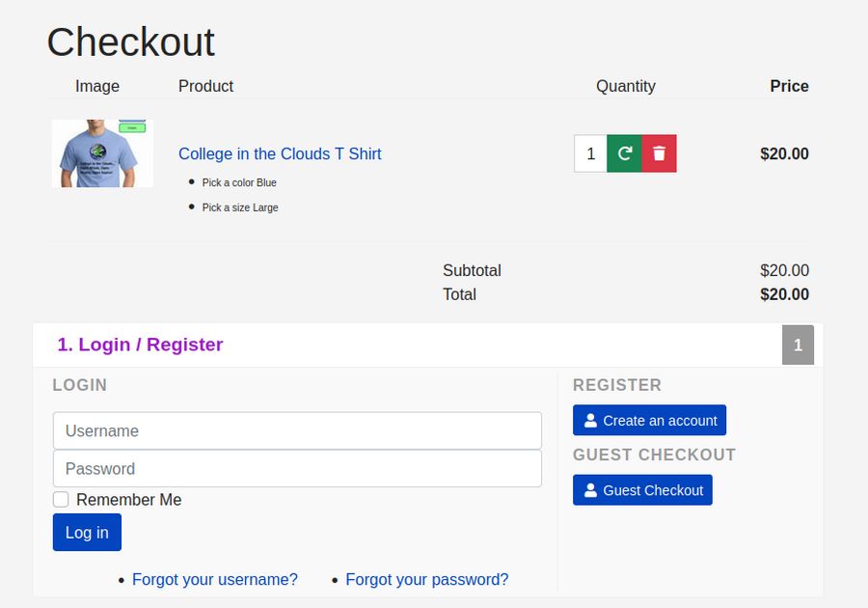Open College in the Clouds T Shirt link
The image size is (868, 608).
[280, 153]
